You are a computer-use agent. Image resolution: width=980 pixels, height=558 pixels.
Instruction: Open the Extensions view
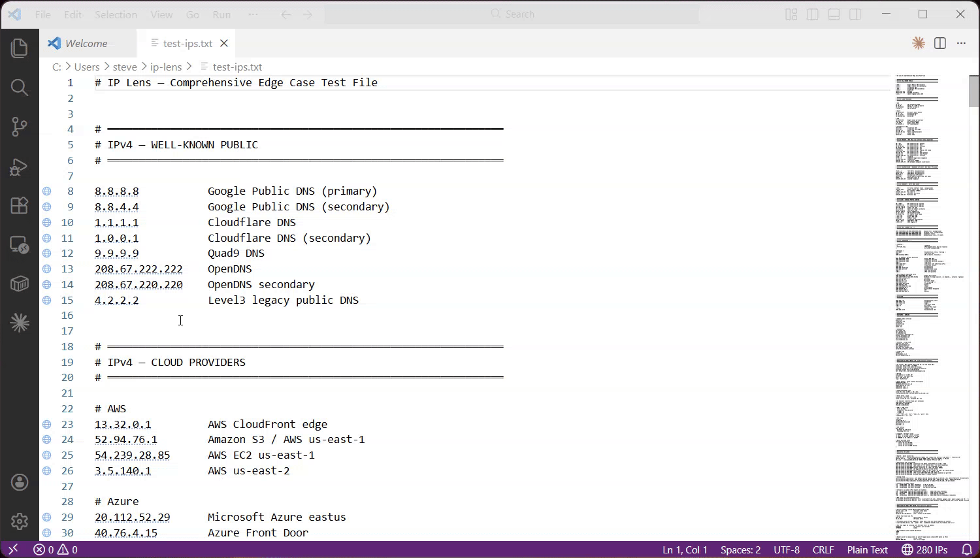click(20, 205)
